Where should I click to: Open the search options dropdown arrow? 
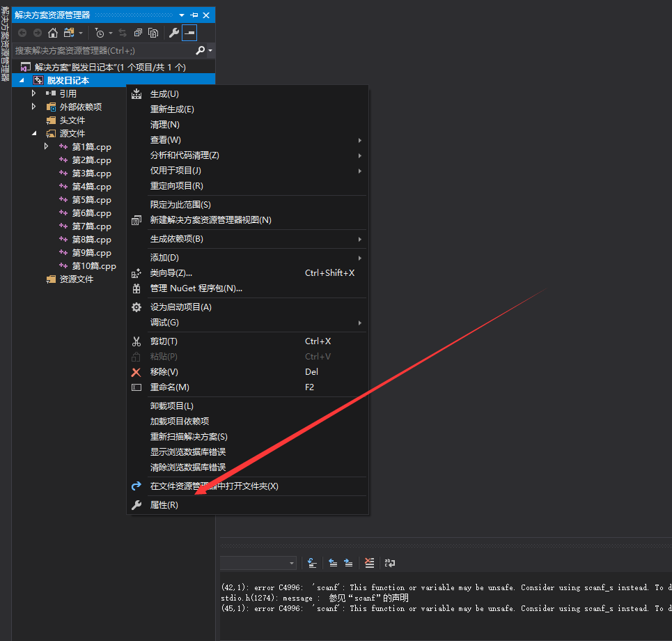210,51
